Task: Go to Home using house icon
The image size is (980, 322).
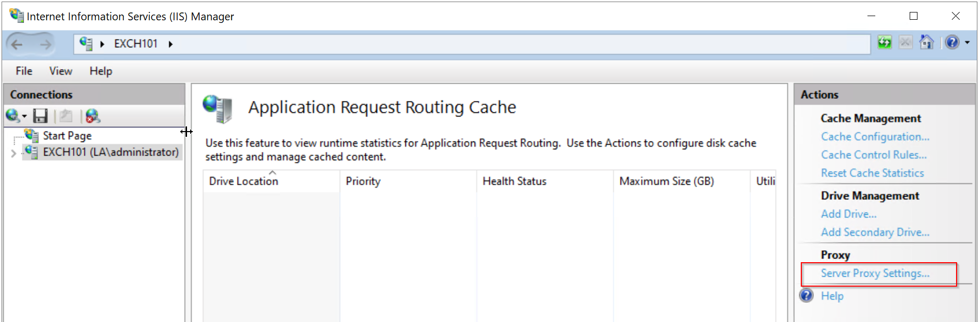Action: click(x=926, y=43)
